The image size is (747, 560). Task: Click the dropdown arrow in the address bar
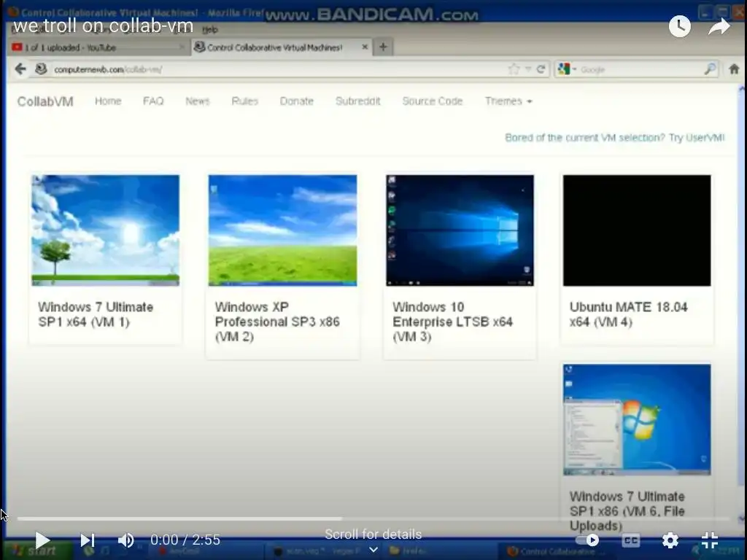528,69
